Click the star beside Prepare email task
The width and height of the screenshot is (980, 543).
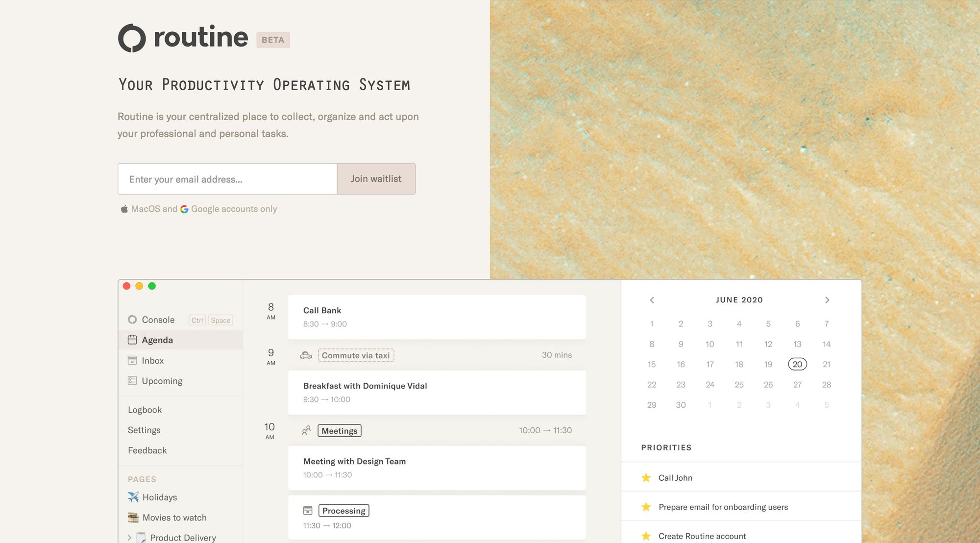click(646, 507)
